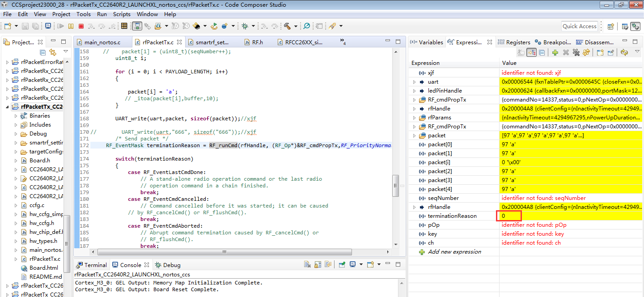644x297 pixels.
Task: Click the Resume debug button
Action: 60,26
